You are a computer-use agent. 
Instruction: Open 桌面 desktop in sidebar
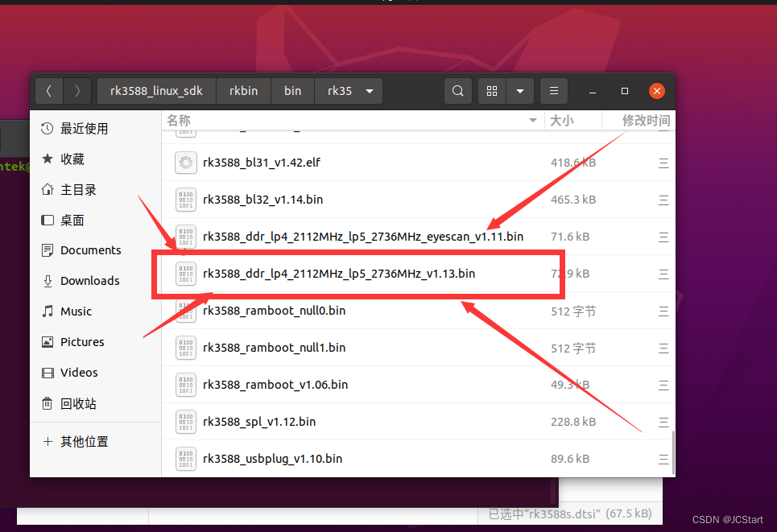[95, 220]
